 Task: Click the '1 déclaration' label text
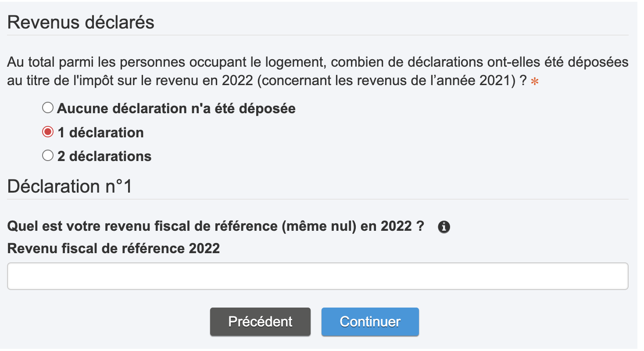100,133
